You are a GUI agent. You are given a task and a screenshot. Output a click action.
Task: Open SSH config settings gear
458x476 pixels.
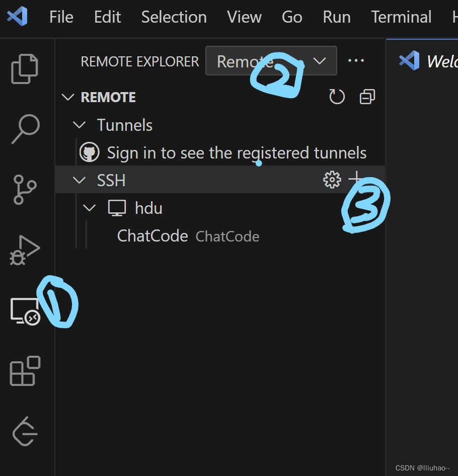[x=332, y=180]
